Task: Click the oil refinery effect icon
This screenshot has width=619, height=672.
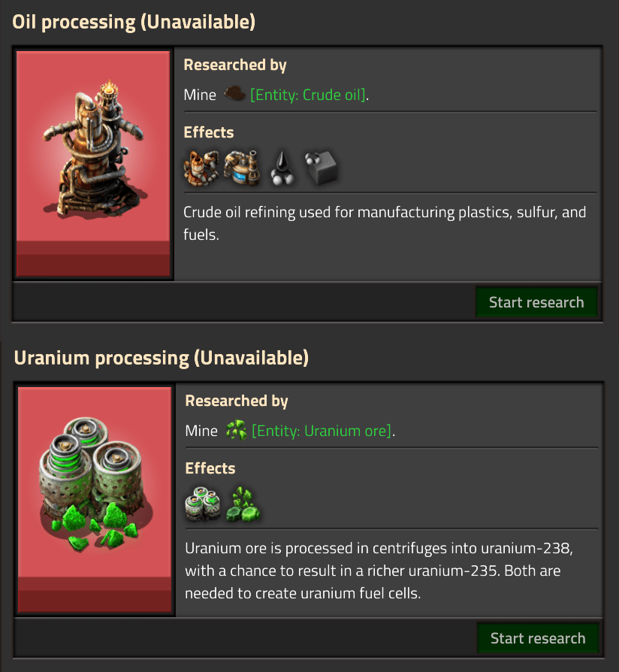Action: [x=201, y=167]
